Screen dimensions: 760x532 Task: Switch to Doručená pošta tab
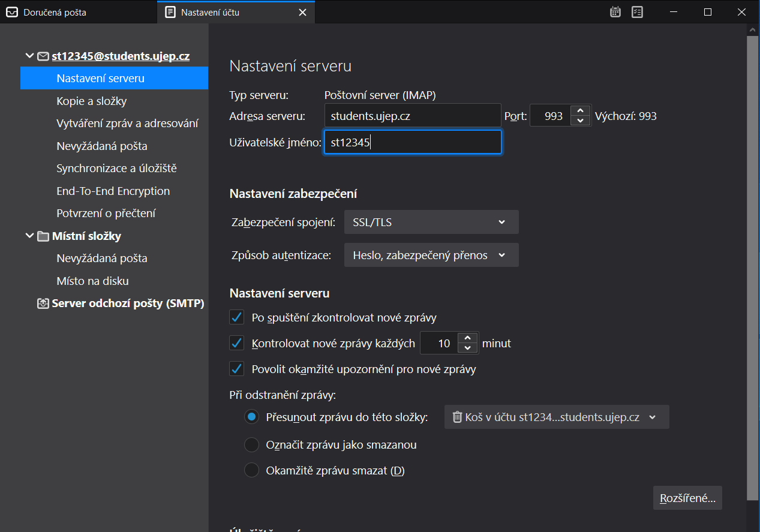pos(55,12)
